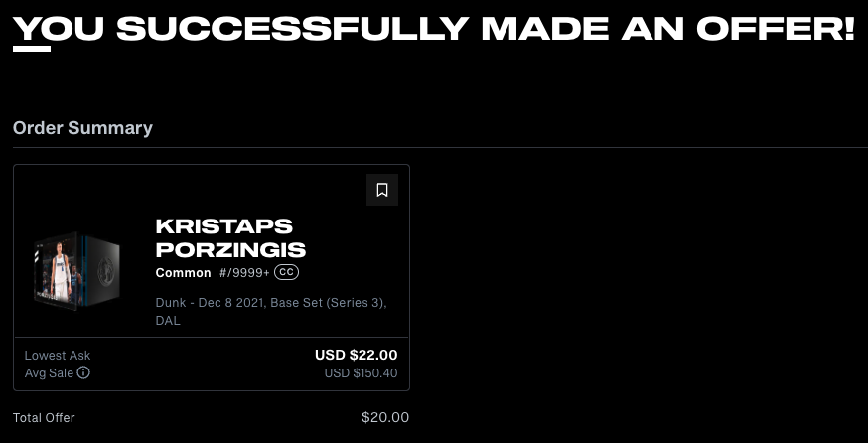Screen dimensions: 868x443
Task: Click the Lowest Ask label
Action: tap(58, 356)
